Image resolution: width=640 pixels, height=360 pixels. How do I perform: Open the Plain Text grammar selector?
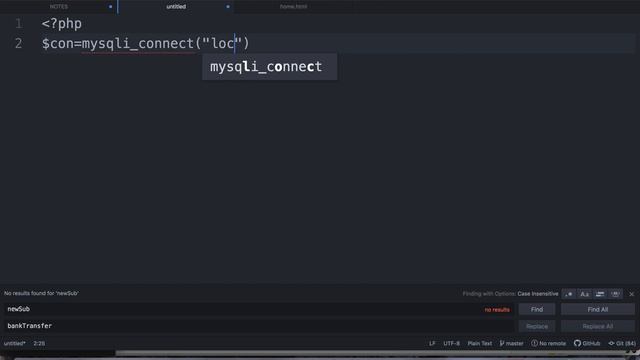coord(480,344)
